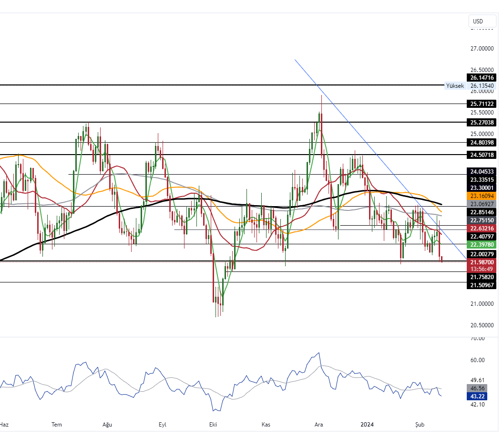Select the Eki month on time axis

point(213,424)
